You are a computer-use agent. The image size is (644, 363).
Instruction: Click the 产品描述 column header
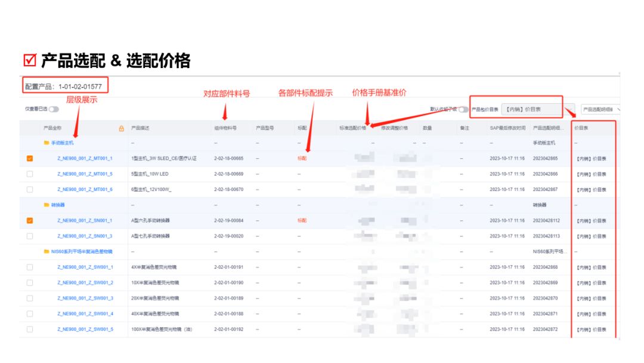point(140,128)
